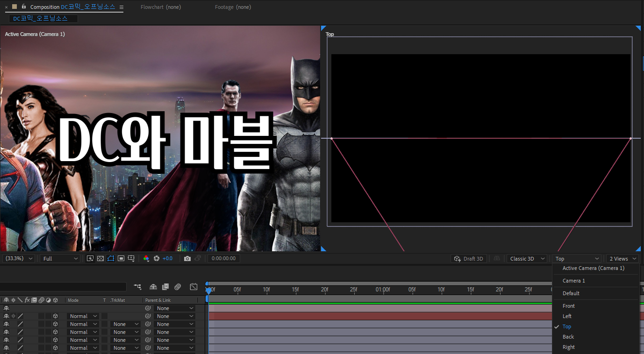This screenshot has height=354, width=644.
Task: Open the Show Channel RGB circles icon
Action: pyautogui.click(x=146, y=258)
